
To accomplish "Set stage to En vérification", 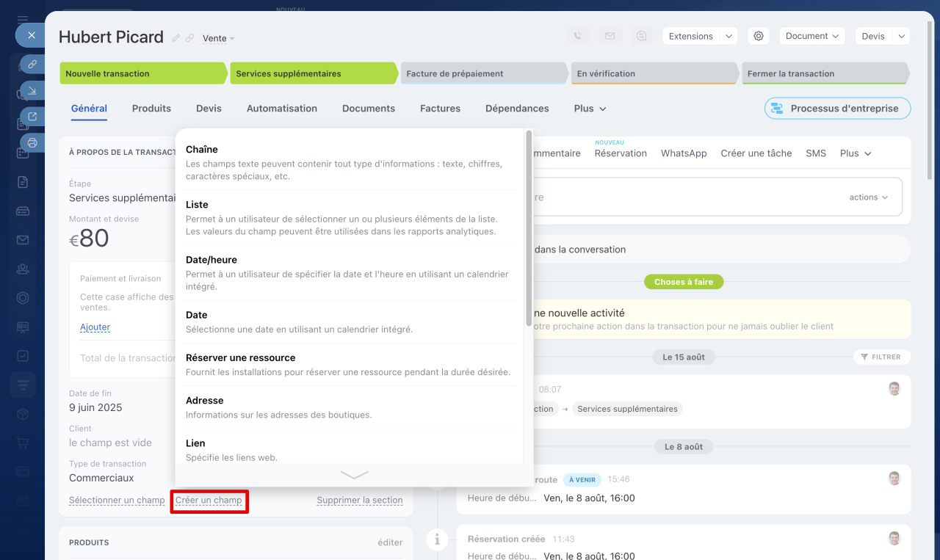I will click(x=654, y=73).
